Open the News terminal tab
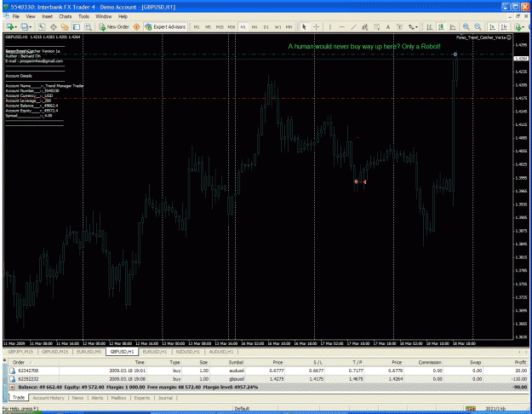Viewport: 532px width, 414px height. tap(77, 398)
